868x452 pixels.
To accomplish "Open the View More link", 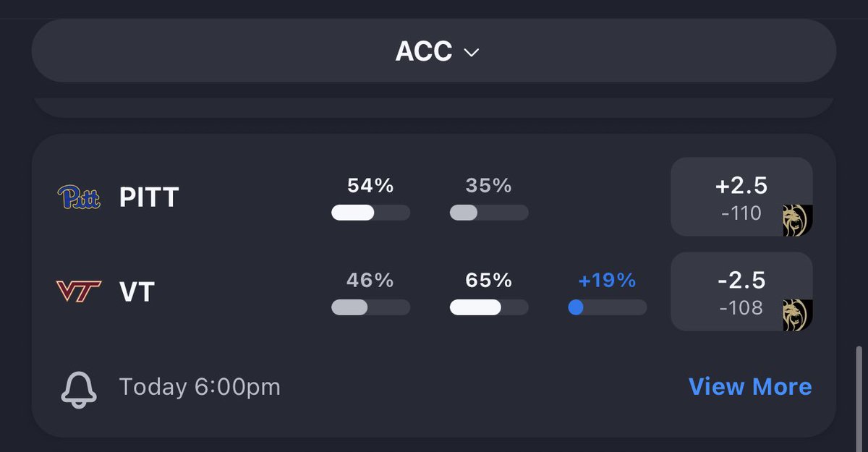I will (x=750, y=387).
